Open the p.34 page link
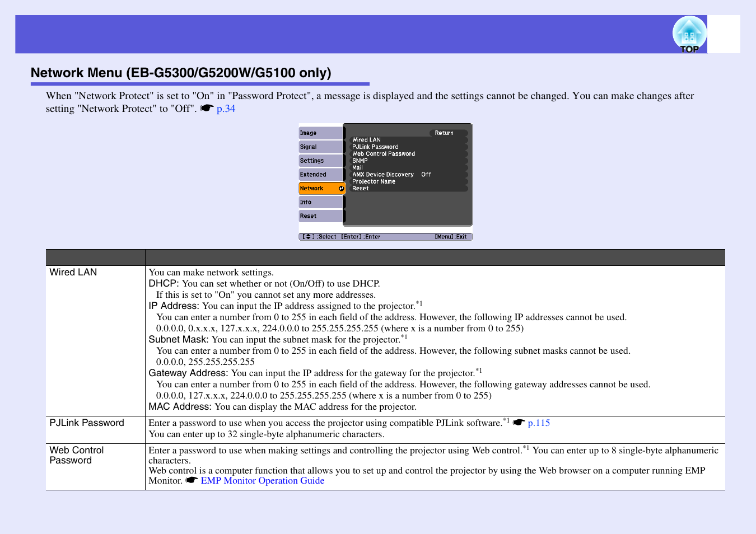The width and height of the screenshot is (756, 534). point(226,109)
